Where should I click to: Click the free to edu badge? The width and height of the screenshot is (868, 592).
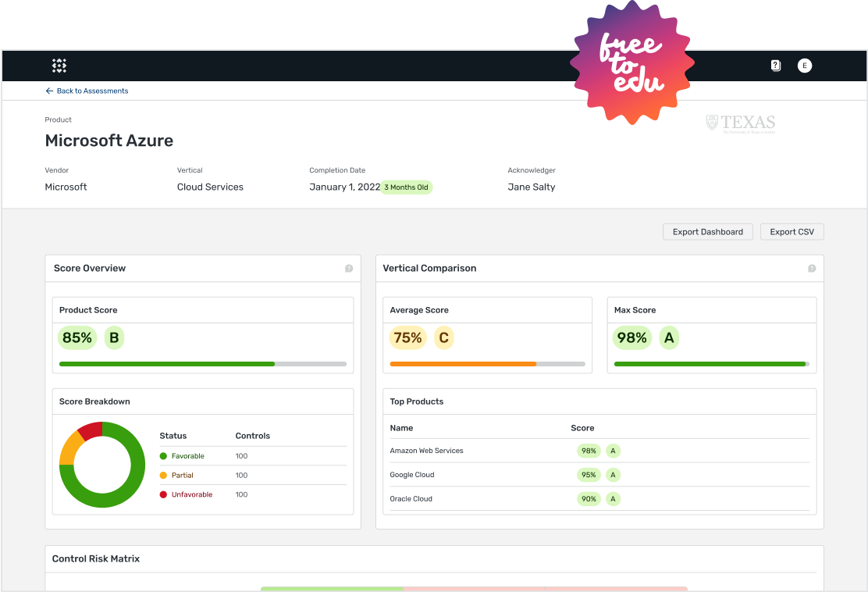tap(632, 64)
